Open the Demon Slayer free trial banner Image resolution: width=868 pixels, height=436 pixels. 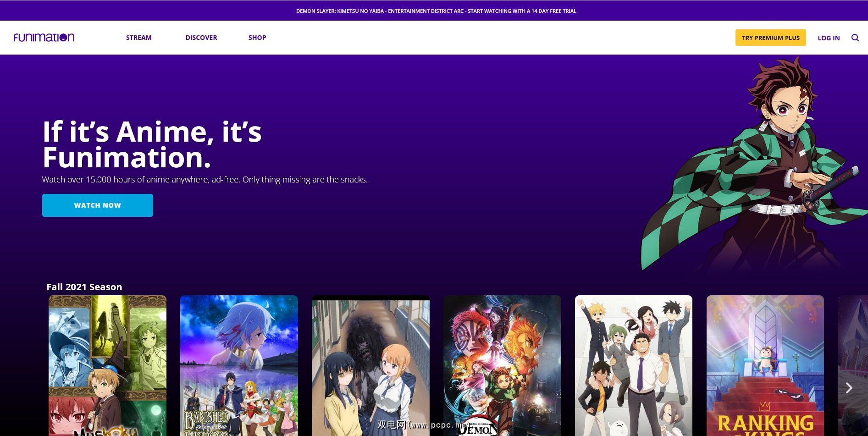point(436,11)
